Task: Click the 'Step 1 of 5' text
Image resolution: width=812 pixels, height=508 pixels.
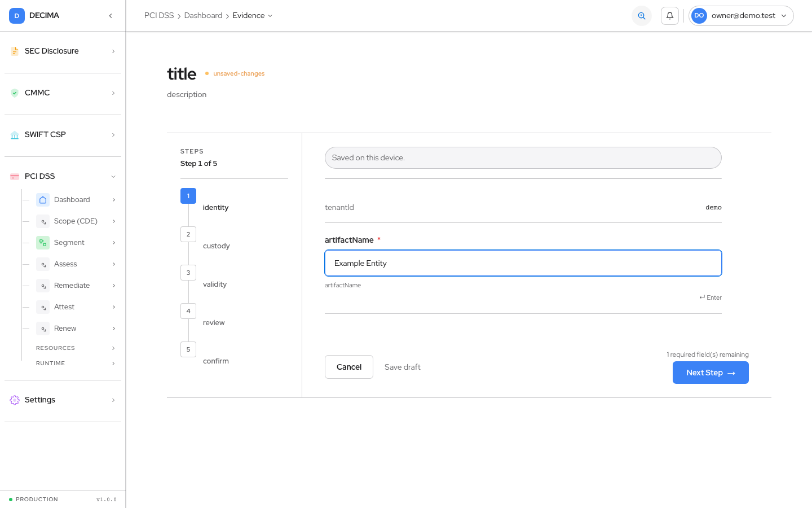Action: [198, 164]
